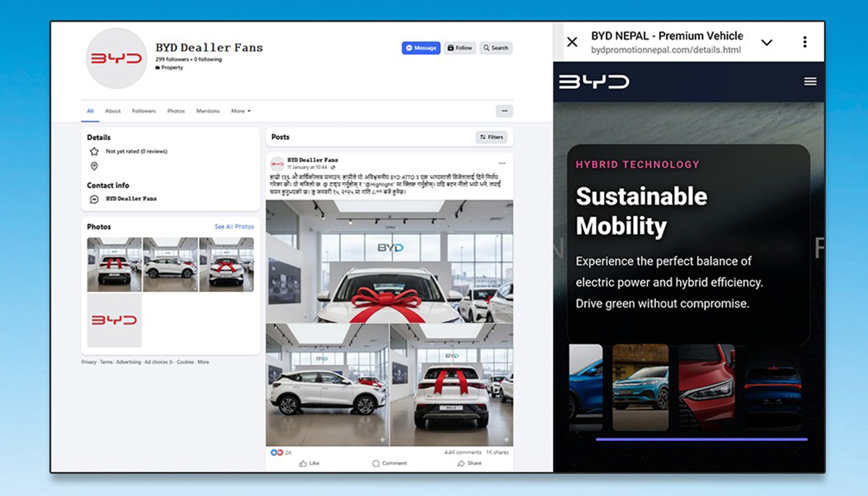
Task: Click the Messenger icon under Contact info
Action: (x=94, y=198)
